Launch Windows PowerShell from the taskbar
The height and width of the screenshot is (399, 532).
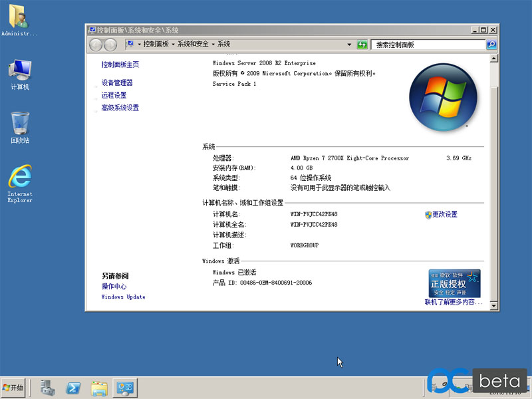point(73,388)
